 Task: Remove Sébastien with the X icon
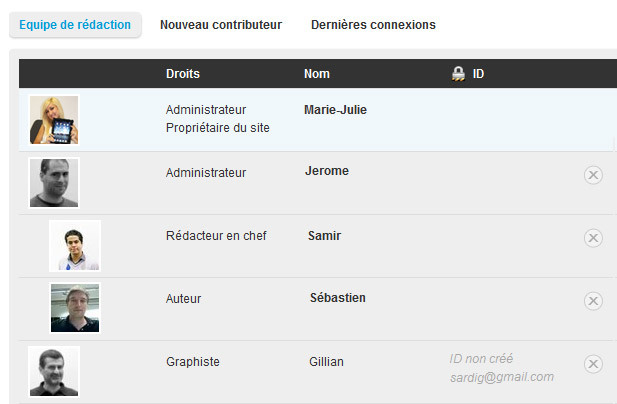[593, 301]
